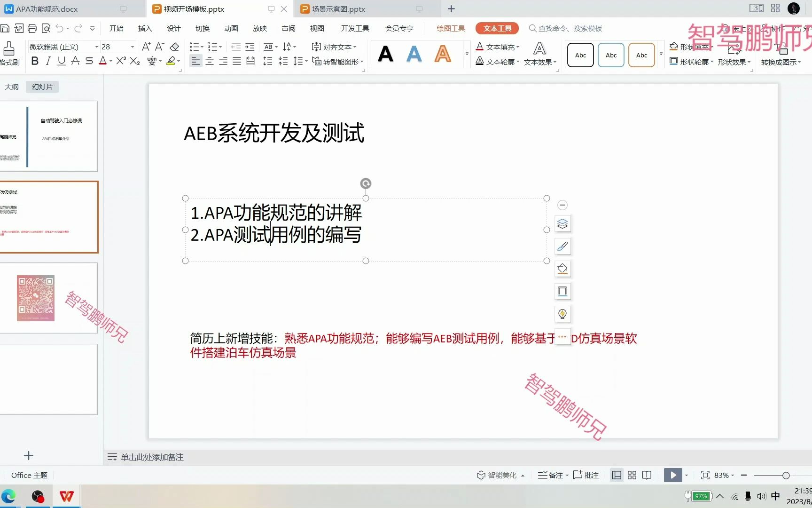Open layers floating button beside textbox
The height and width of the screenshot is (508, 812).
562,224
